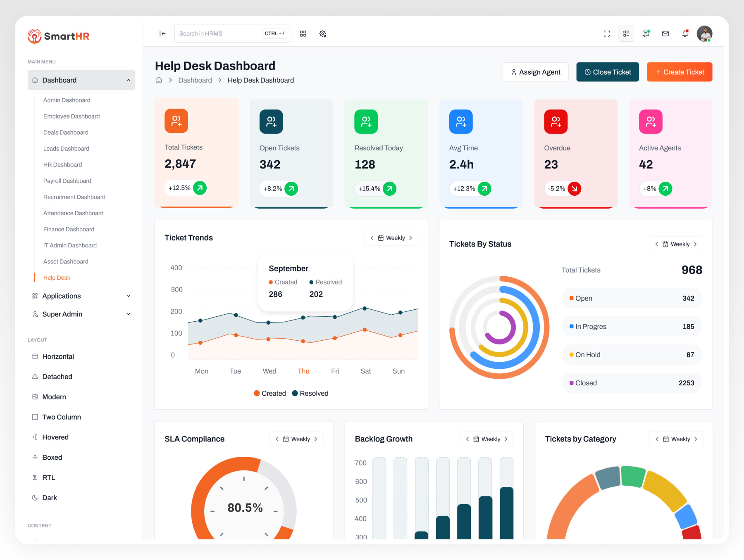This screenshot has height=560, width=744.
Task: Click the Assign Agent button
Action: [536, 72]
